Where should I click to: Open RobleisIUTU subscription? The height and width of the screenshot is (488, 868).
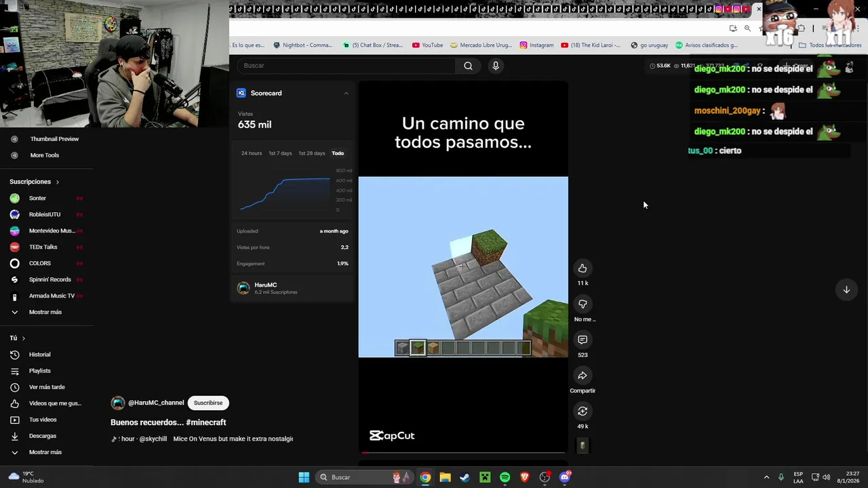pyautogui.click(x=46, y=214)
